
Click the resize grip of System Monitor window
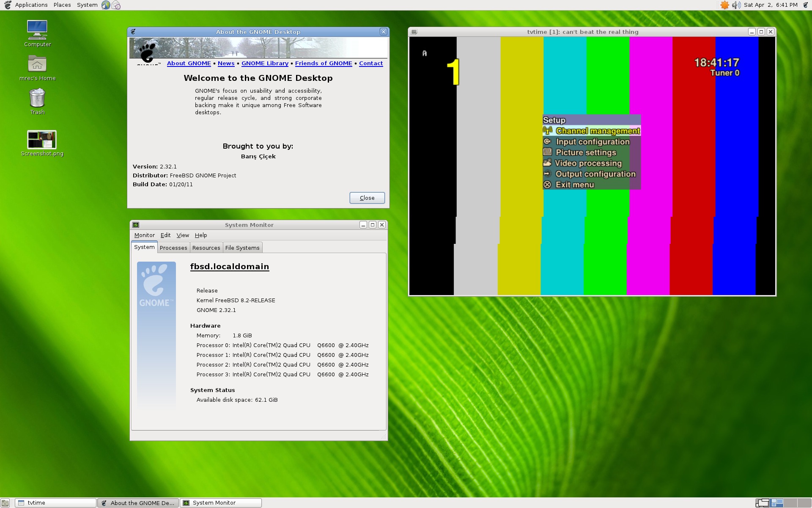pos(384,437)
